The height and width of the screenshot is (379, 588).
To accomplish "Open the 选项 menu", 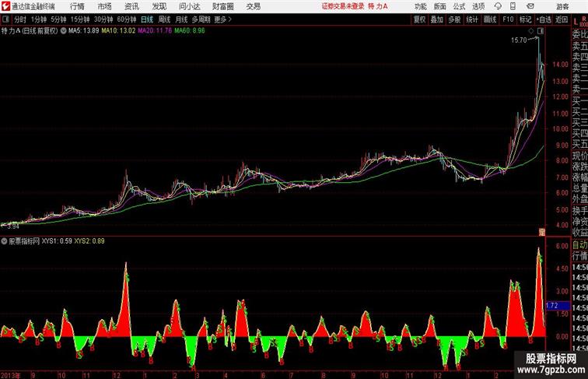I will (478, 6).
